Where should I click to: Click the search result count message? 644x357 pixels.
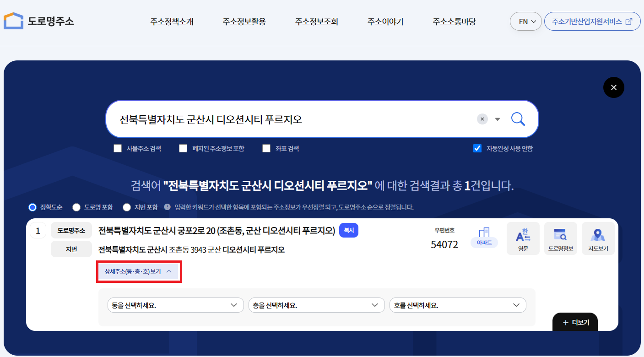click(322, 186)
